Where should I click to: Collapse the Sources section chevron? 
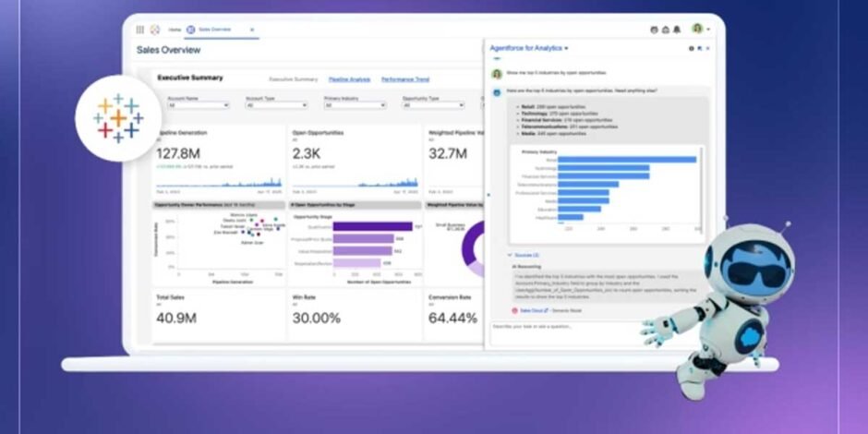(x=510, y=255)
